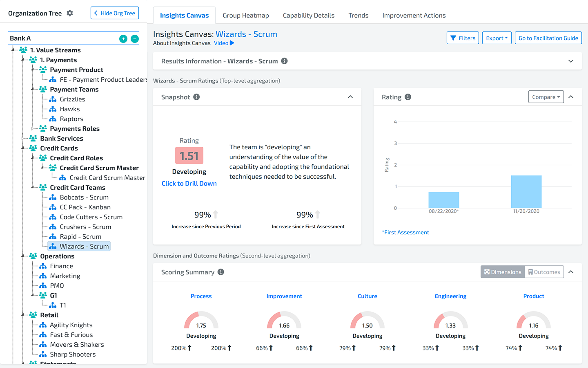Play the Insights Canvas video
This screenshot has height=368, width=588.
point(224,43)
